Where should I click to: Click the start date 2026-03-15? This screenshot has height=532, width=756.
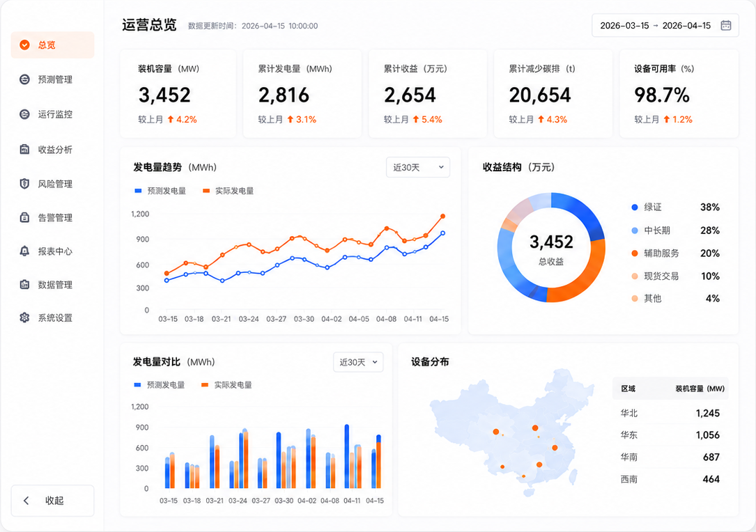pos(624,26)
